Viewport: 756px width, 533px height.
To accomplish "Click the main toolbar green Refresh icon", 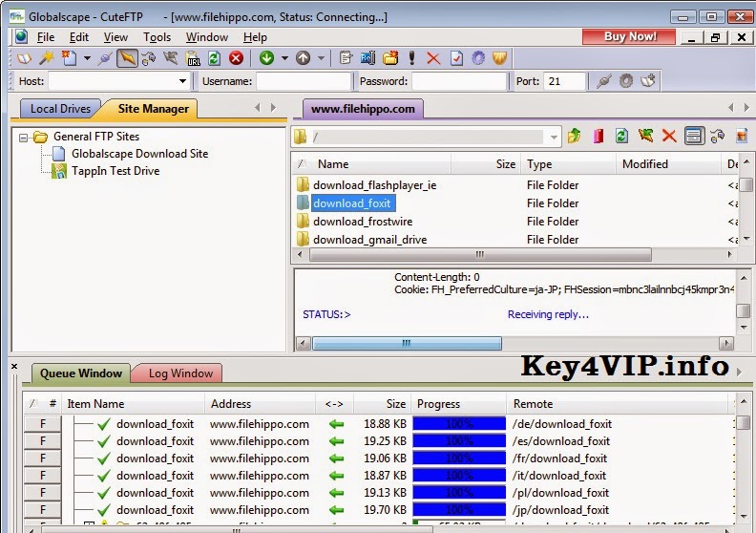I will click(x=214, y=58).
